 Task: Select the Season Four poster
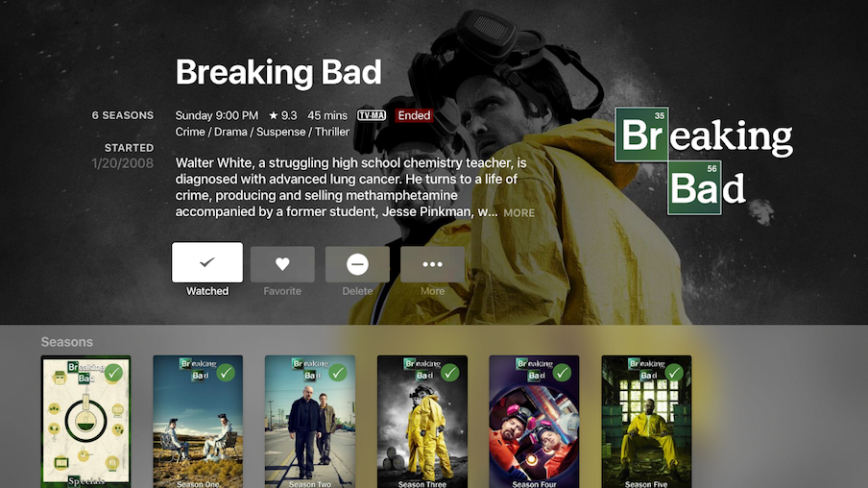pyautogui.click(x=534, y=422)
